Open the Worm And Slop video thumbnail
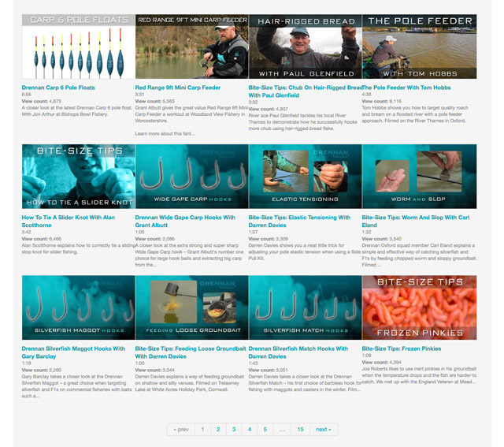Viewport: 504px width, 447px height. [x=420, y=177]
